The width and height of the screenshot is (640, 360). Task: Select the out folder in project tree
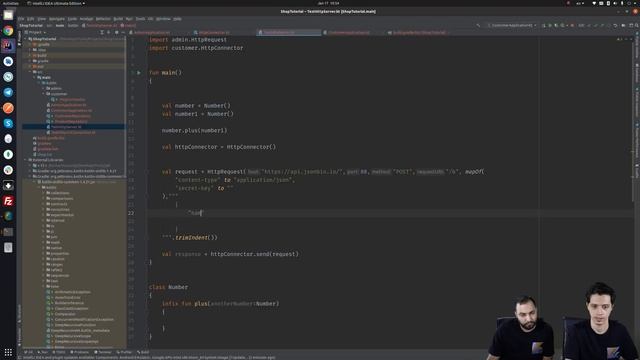point(73,66)
